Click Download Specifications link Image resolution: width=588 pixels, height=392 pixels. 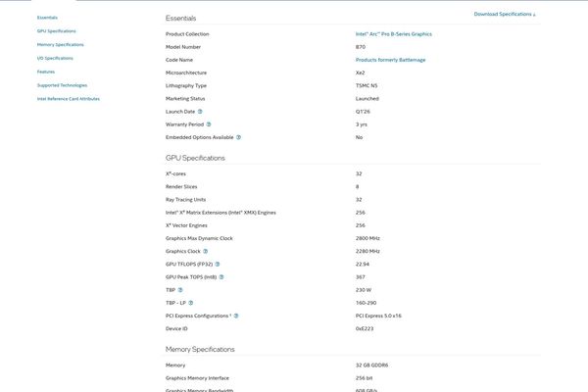point(505,15)
